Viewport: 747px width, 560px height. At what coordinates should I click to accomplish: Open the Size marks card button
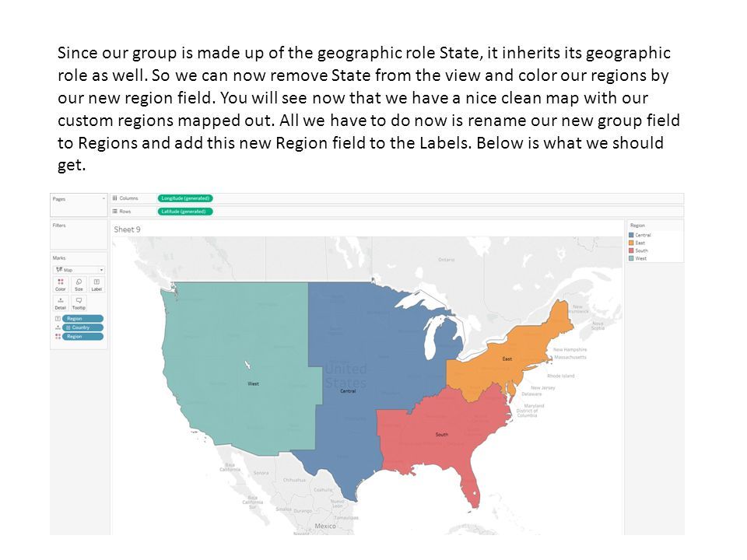point(79,285)
